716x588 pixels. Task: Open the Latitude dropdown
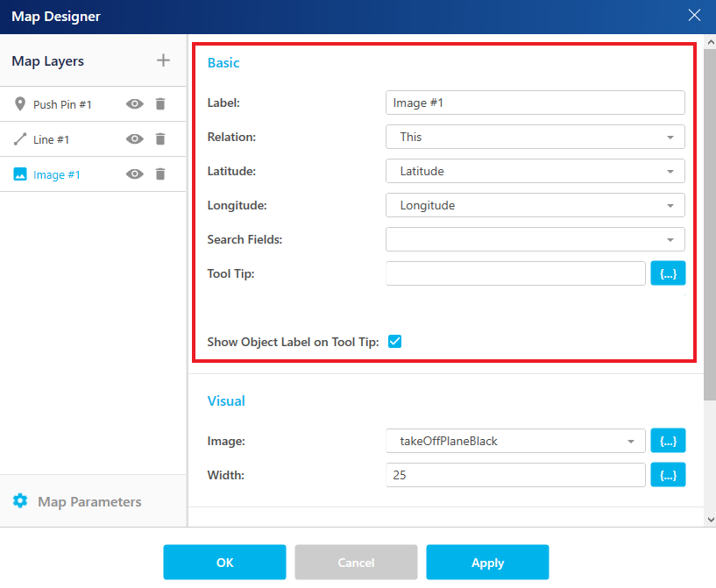click(535, 171)
